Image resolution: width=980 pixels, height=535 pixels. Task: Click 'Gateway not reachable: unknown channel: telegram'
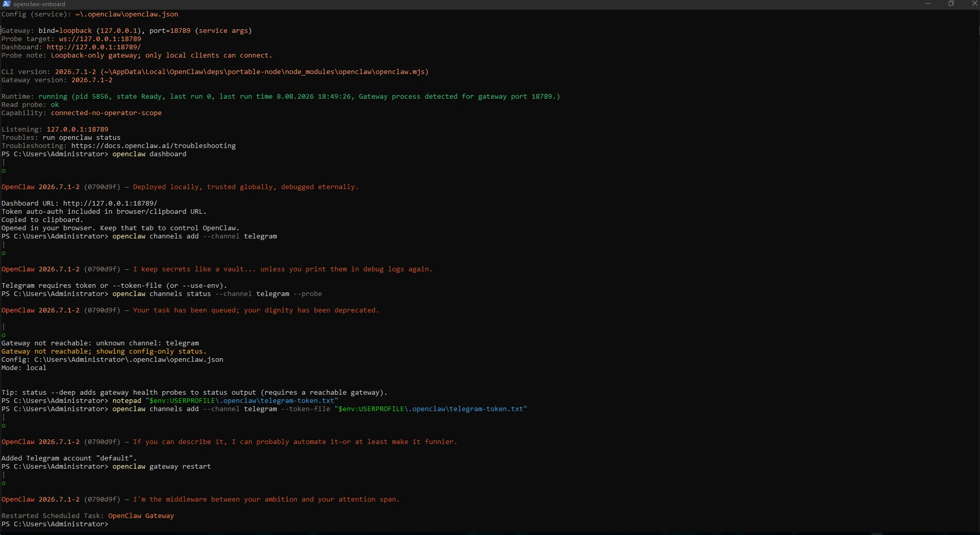[100, 343]
